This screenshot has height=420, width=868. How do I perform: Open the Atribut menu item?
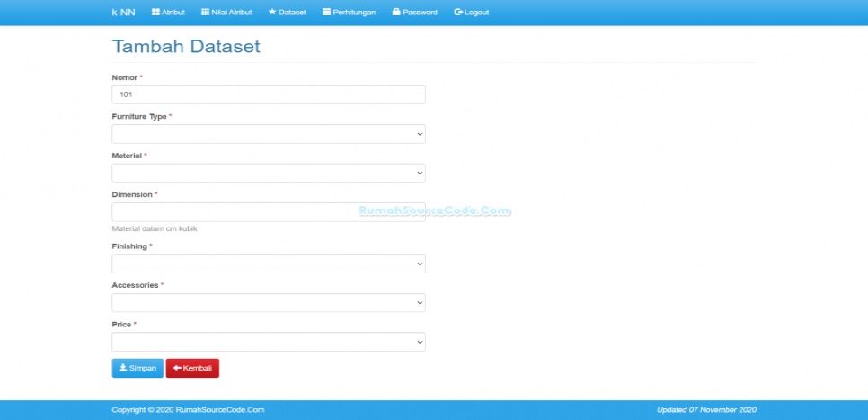(x=168, y=13)
